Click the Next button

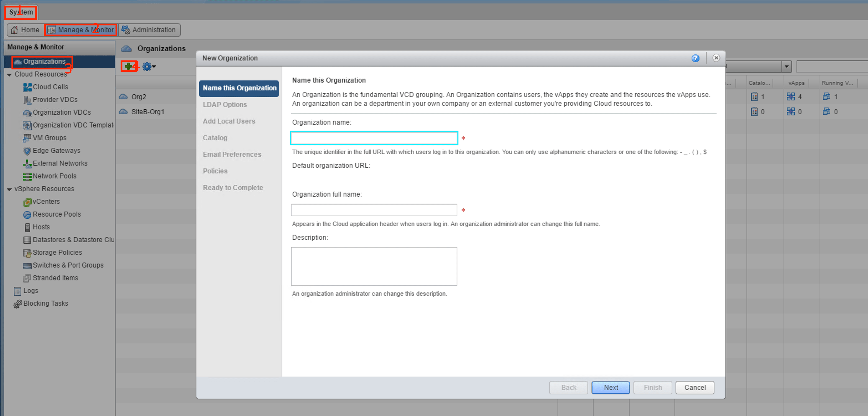pos(610,387)
